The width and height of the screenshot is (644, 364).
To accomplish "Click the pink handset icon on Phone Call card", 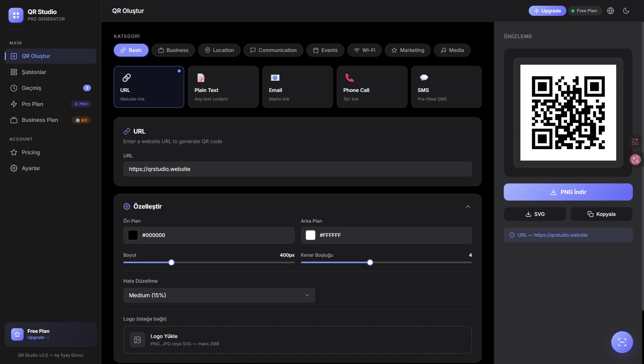I will [x=350, y=78].
